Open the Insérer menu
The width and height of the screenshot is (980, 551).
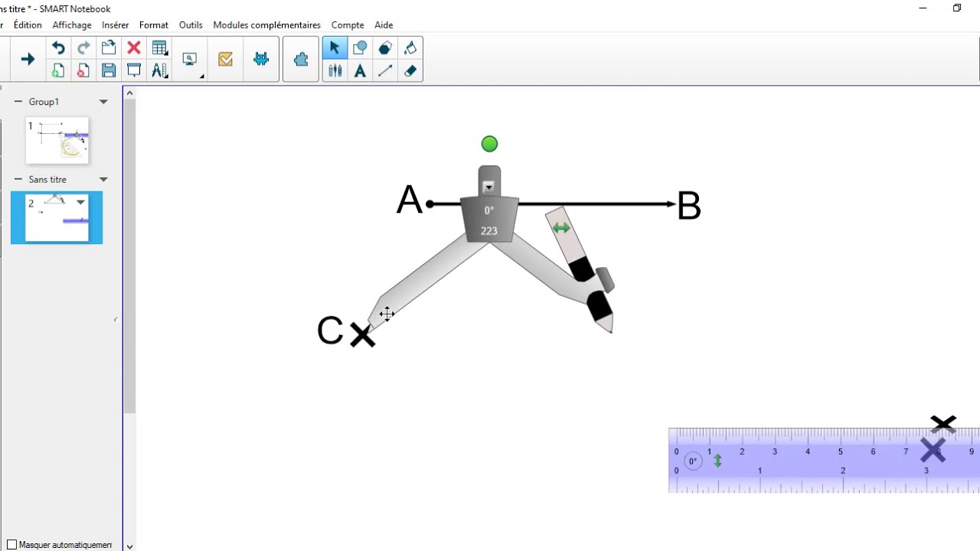(116, 25)
